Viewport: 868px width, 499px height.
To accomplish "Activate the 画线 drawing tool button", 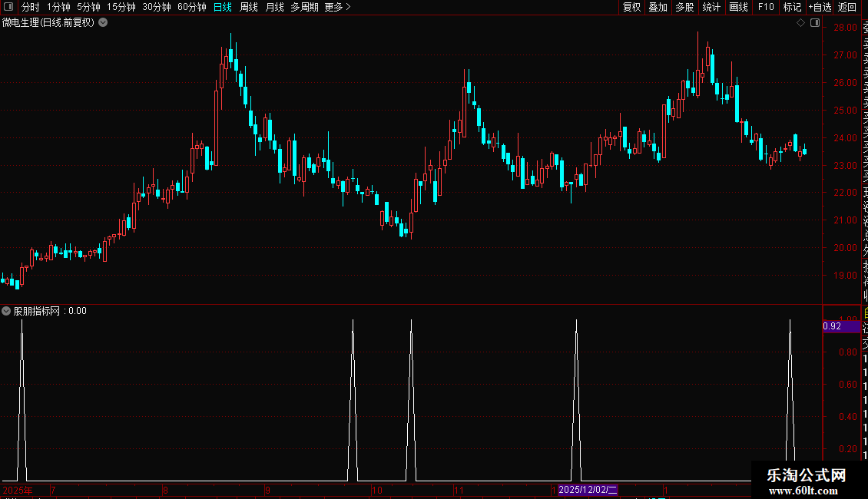I will point(738,7).
